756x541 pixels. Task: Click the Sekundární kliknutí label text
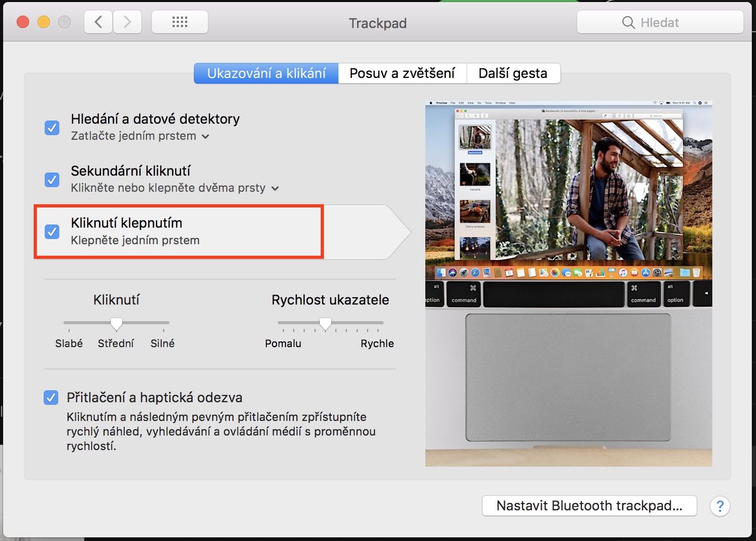click(x=131, y=171)
